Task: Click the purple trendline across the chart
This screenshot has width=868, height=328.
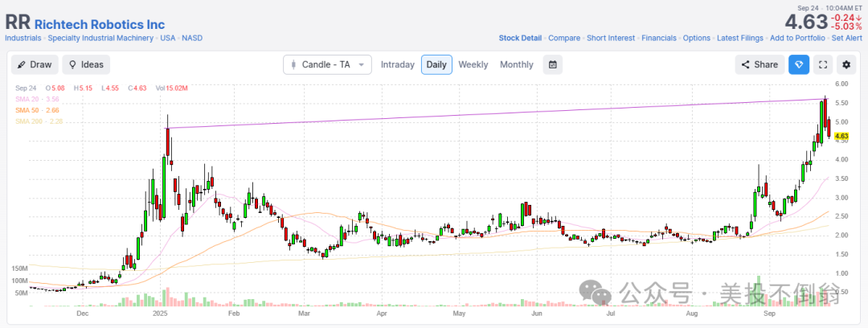Action: pyautogui.click(x=498, y=113)
